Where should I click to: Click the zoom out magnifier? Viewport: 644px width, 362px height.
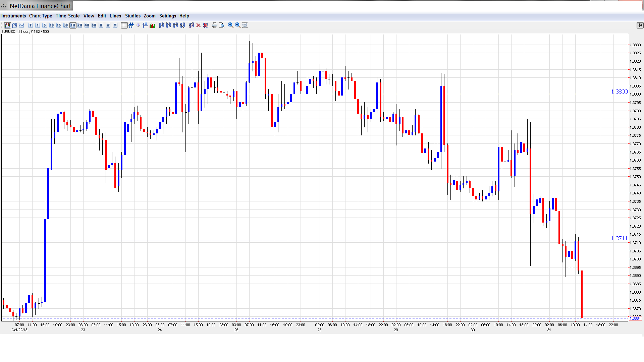(x=238, y=25)
